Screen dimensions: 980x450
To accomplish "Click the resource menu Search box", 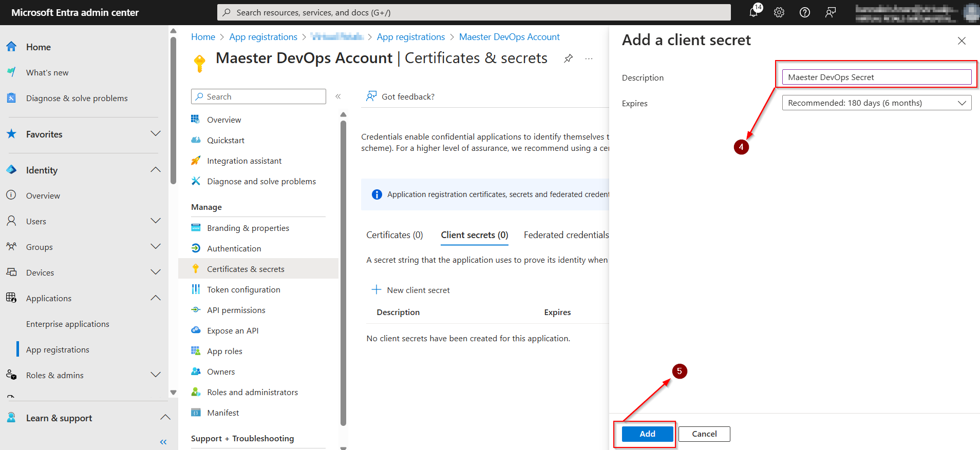I will coord(258,96).
